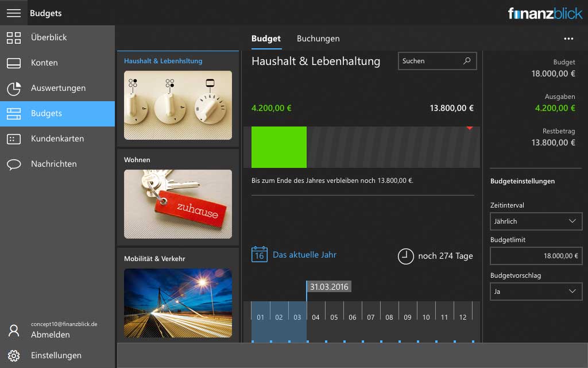This screenshot has height=368, width=588.
Task: Click the 13.800,00 € amount above bar
Action: [x=451, y=108]
